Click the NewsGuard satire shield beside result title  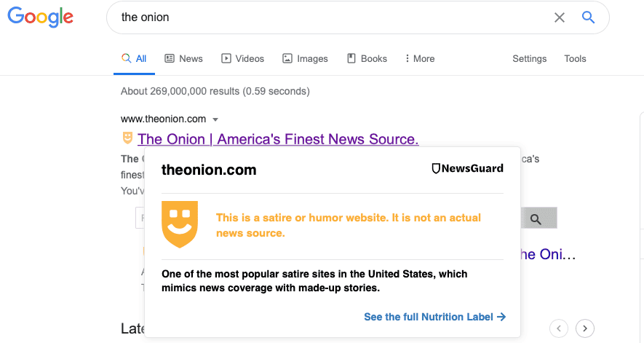tap(127, 138)
